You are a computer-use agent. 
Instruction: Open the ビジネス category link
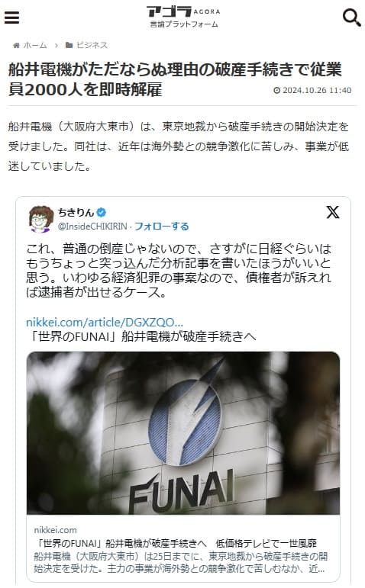click(92, 45)
